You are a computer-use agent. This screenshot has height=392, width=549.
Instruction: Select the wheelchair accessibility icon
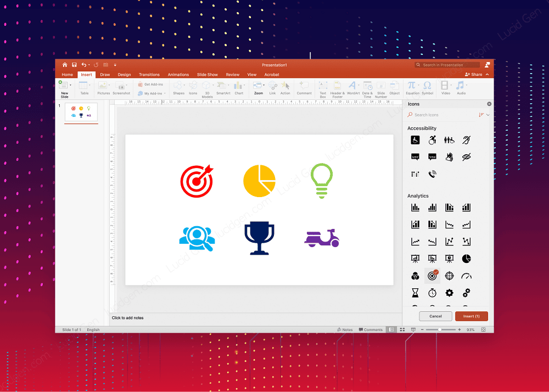coord(416,140)
